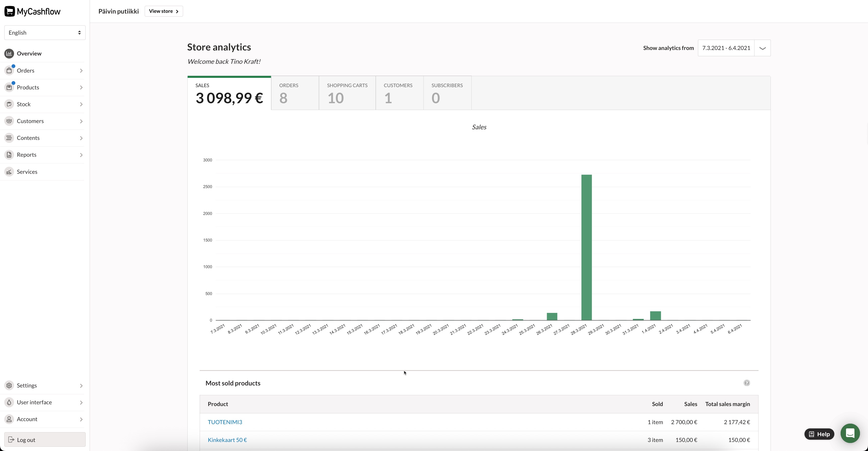Click the tall 28.3.2021 sales bar
This screenshot has height=451, width=868.
[x=586, y=248]
